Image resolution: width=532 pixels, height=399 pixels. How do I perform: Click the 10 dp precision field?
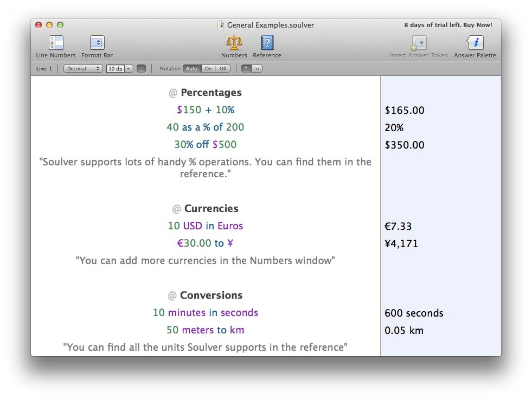(116, 68)
